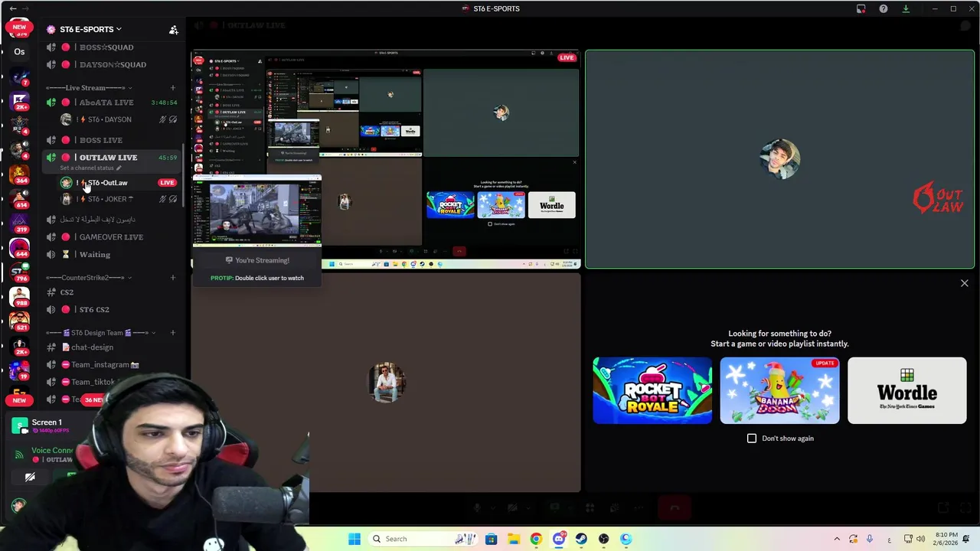
Task: Select user ST6 •OutLaw in the channel
Action: 118,183
